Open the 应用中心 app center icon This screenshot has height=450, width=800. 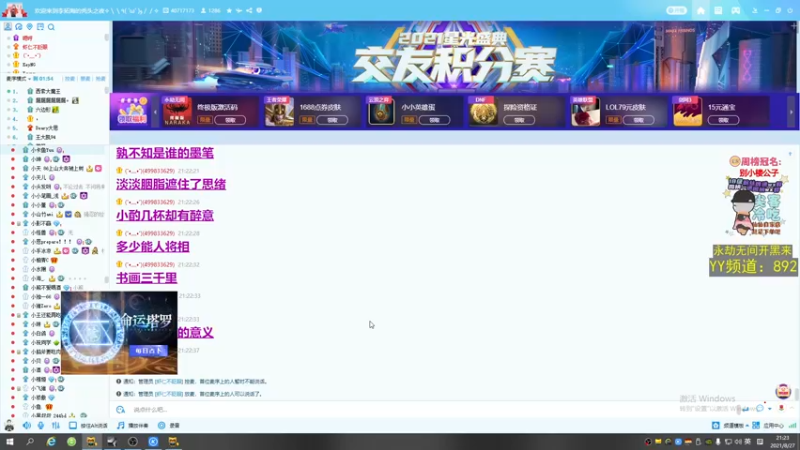[756, 425]
